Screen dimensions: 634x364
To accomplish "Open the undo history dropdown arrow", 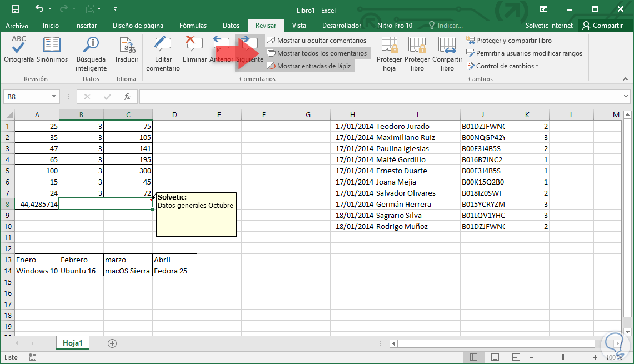I will pos(50,8).
